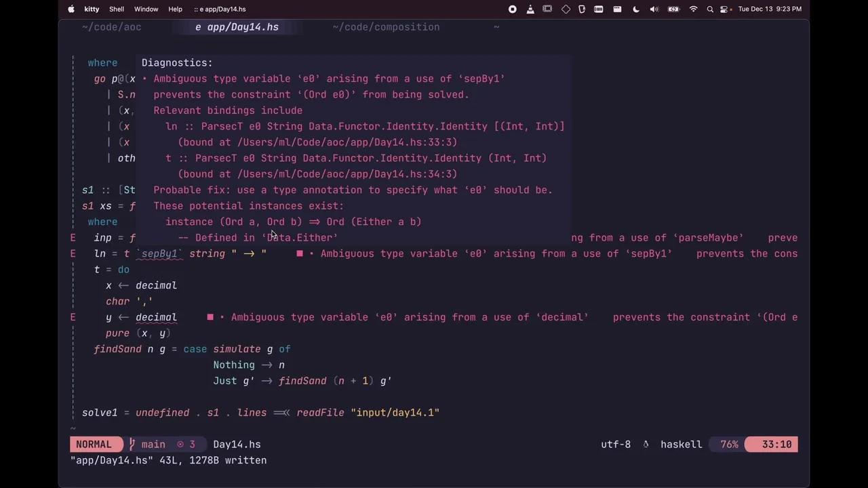Open the Control Center icon
The height and width of the screenshot is (488, 868).
724,9
